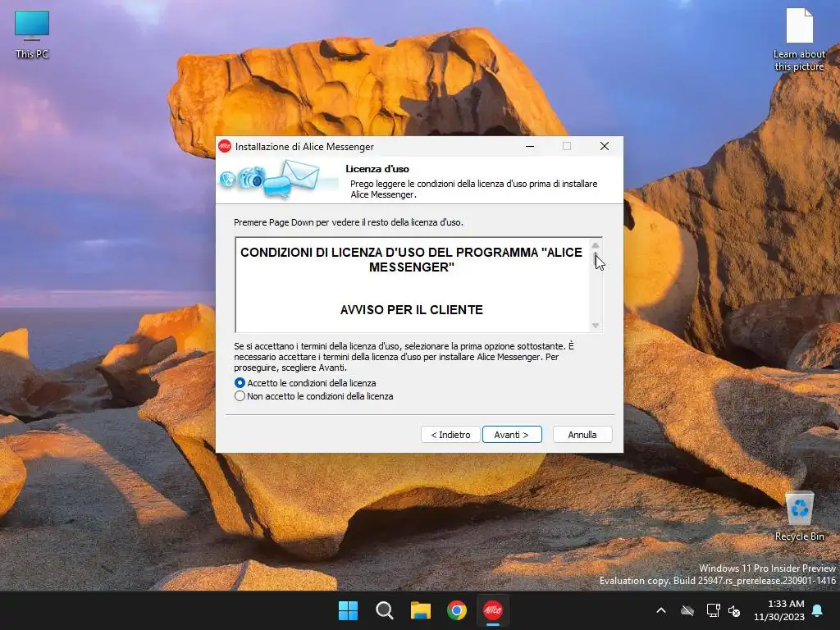Click the Alice installer taskbar icon
Image resolution: width=840 pixels, height=630 pixels.
(493, 610)
